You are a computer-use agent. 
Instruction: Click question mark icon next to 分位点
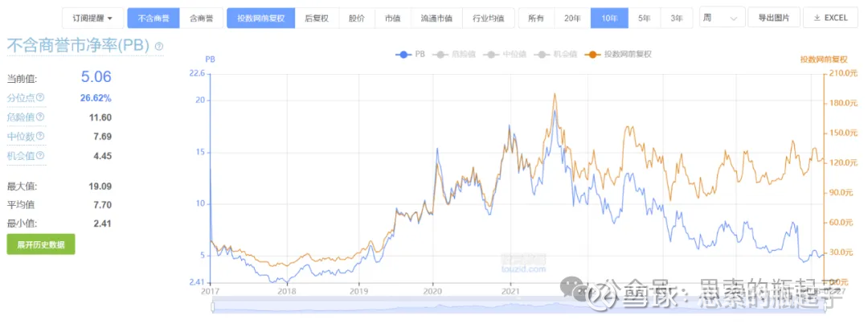tap(40, 98)
